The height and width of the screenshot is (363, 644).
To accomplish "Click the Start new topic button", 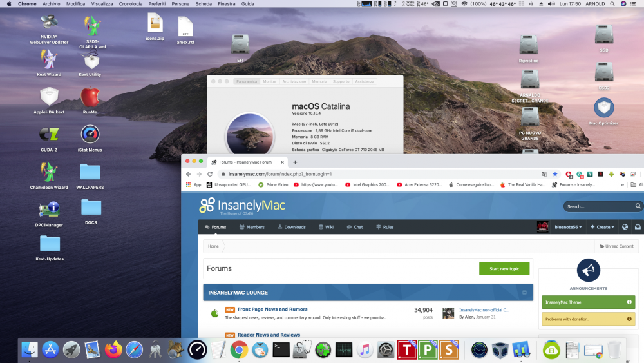I will click(504, 268).
